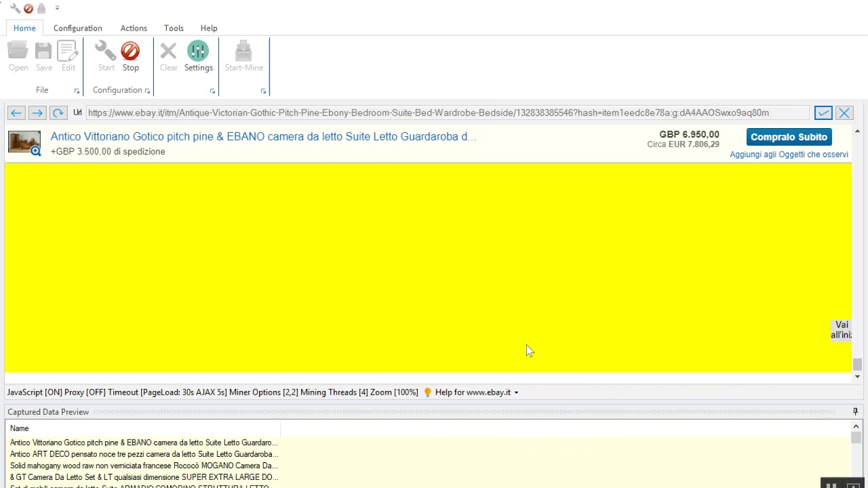Viewport: 868px width, 488px height.
Task: Open the Actions tab
Action: (x=134, y=28)
